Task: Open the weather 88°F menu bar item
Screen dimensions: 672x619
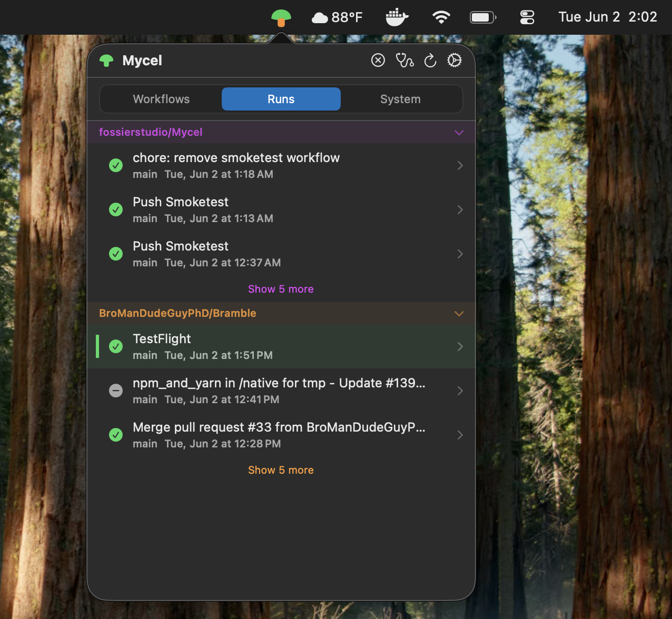Action: point(337,17)
